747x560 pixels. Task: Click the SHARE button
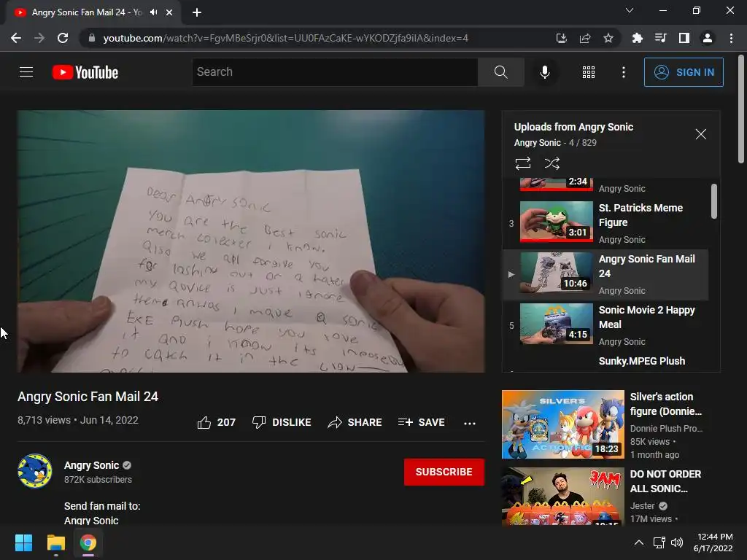(x=355, y=422)
